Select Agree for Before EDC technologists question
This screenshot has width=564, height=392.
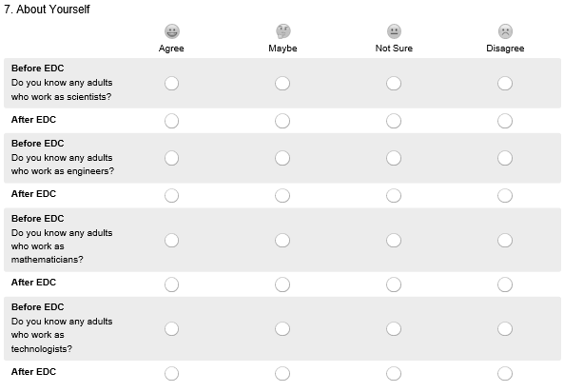[x=171, y=328]
